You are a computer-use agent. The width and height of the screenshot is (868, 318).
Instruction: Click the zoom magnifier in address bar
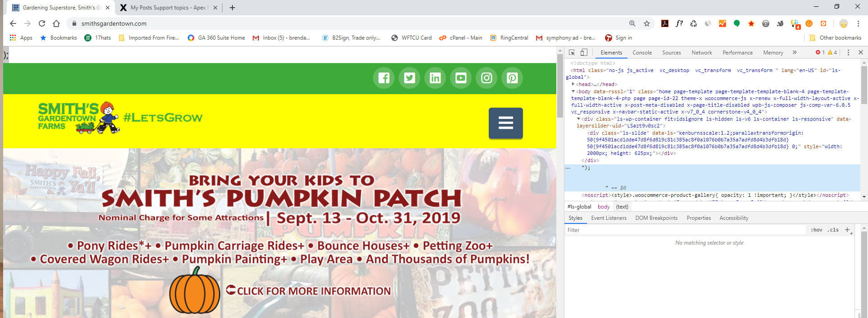[632, 23]
